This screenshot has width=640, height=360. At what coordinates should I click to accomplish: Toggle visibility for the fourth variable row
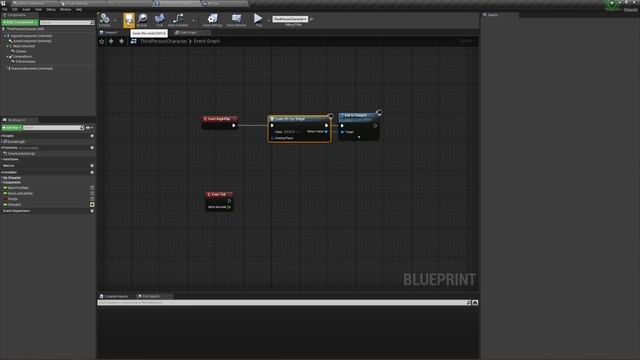click(92, 204)
